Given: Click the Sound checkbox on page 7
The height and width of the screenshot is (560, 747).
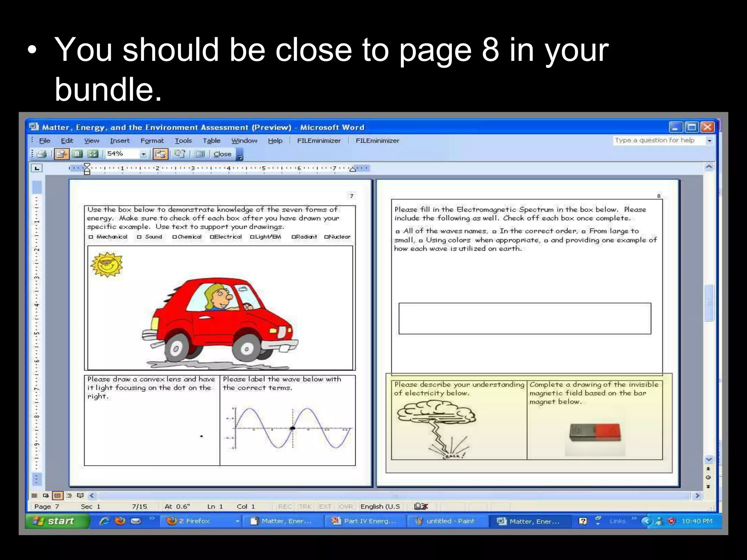Looking at the screenshot, I should (x=139, y=237).
